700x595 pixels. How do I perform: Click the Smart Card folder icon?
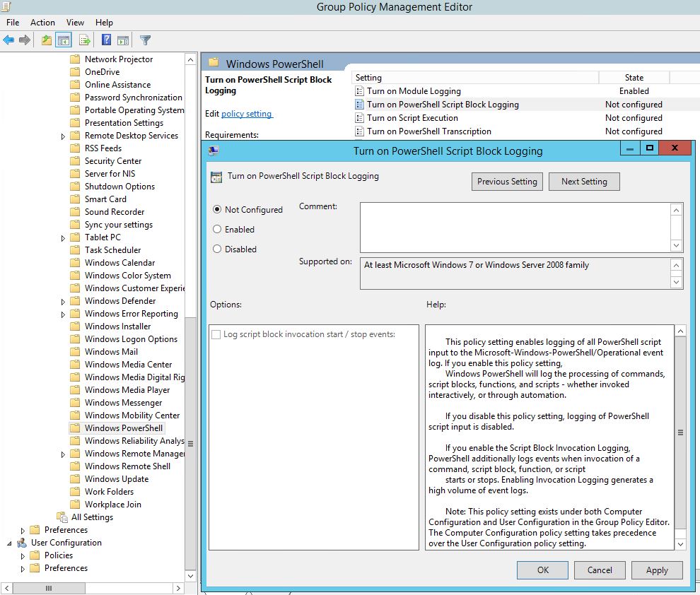(76, 199)
